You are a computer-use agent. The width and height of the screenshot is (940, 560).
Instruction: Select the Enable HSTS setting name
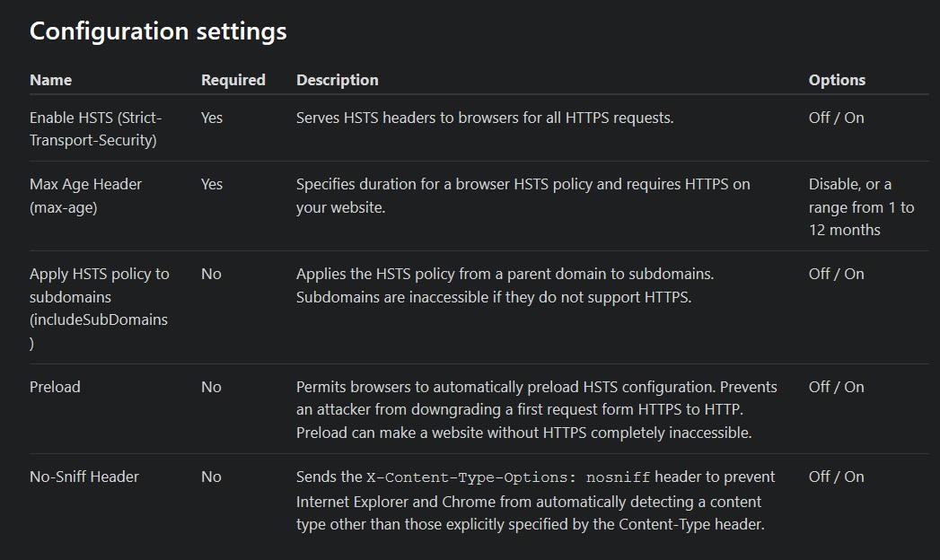pyautogui.click(x=95, y=128)
